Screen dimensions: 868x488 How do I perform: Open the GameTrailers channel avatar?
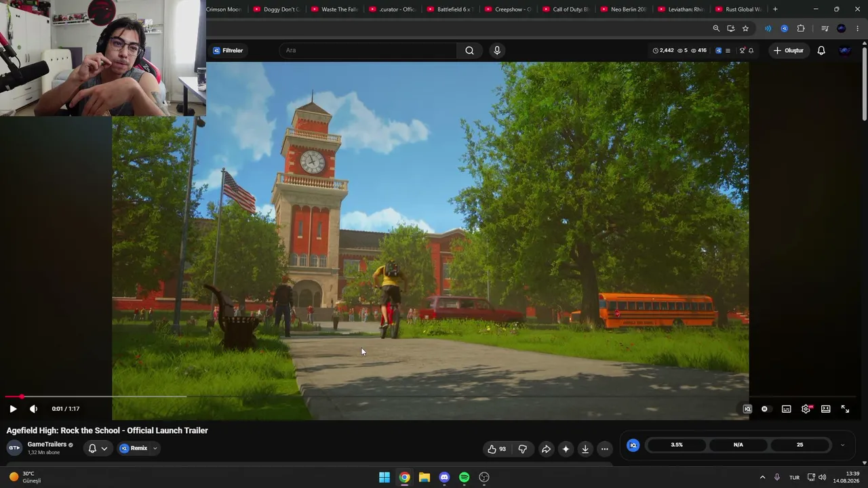(x=14, y=448)
